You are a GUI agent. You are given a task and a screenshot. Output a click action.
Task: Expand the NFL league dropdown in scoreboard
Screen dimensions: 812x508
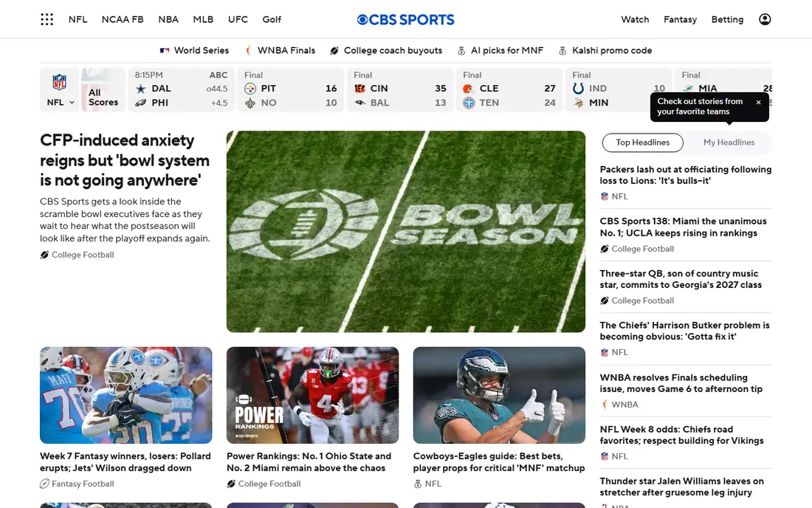(60, 103)
